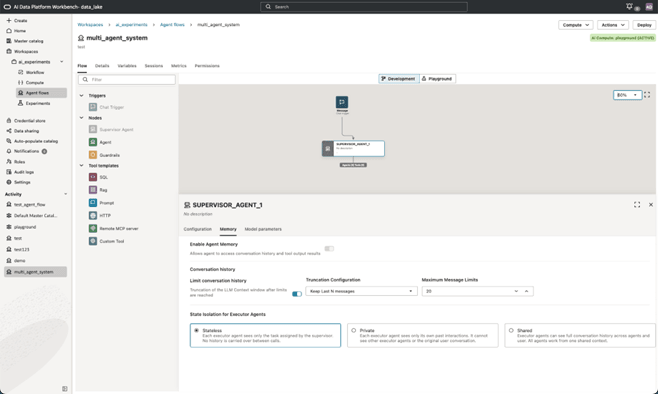Click the Create plus icon in sidebar
658x394 pixels.
coord(9,20)
